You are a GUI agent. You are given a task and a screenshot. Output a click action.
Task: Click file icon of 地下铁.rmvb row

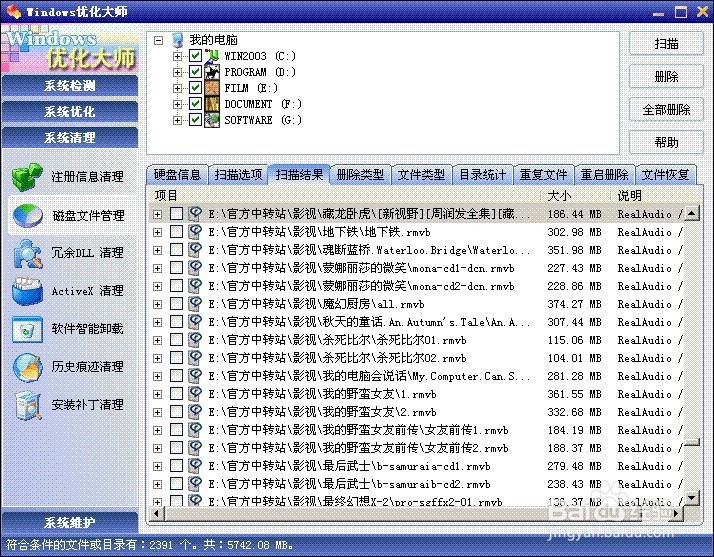coord(195,232)
